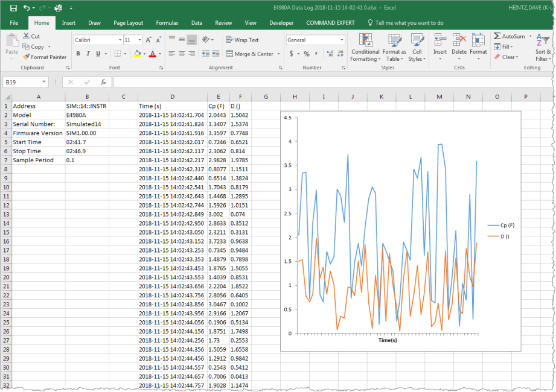
Task: Switch to the Data tab
Action: click(196, 23)
